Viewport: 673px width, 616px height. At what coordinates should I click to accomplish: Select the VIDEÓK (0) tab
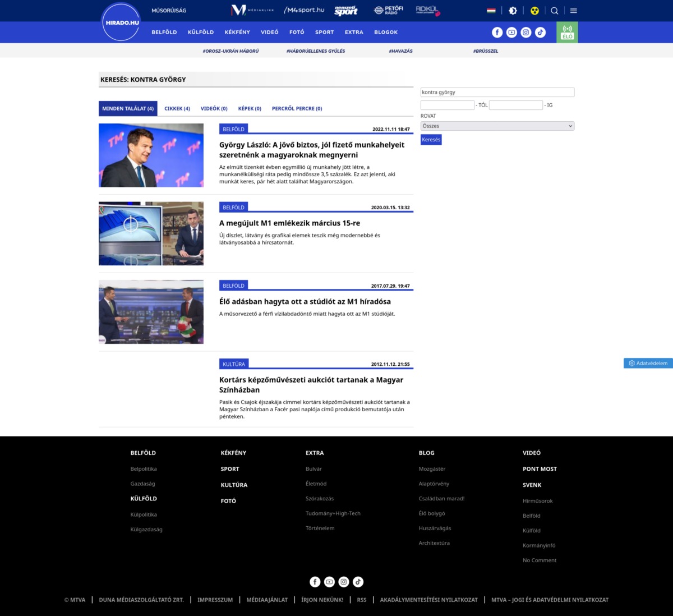[x=214, y=109]
